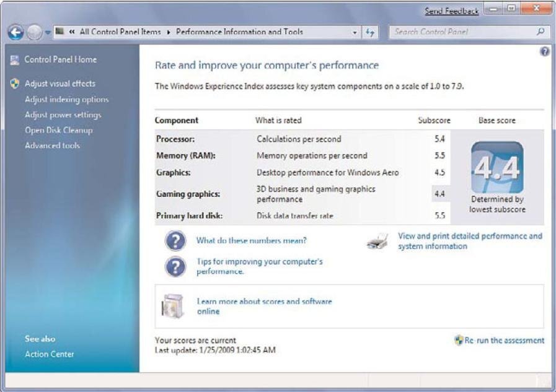Open Tips for improving your computer's performance

tap(260, 266)
